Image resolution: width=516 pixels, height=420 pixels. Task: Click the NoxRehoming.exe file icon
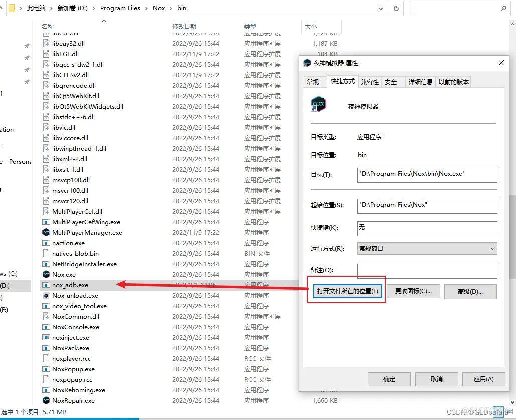(x=46, y=390)
